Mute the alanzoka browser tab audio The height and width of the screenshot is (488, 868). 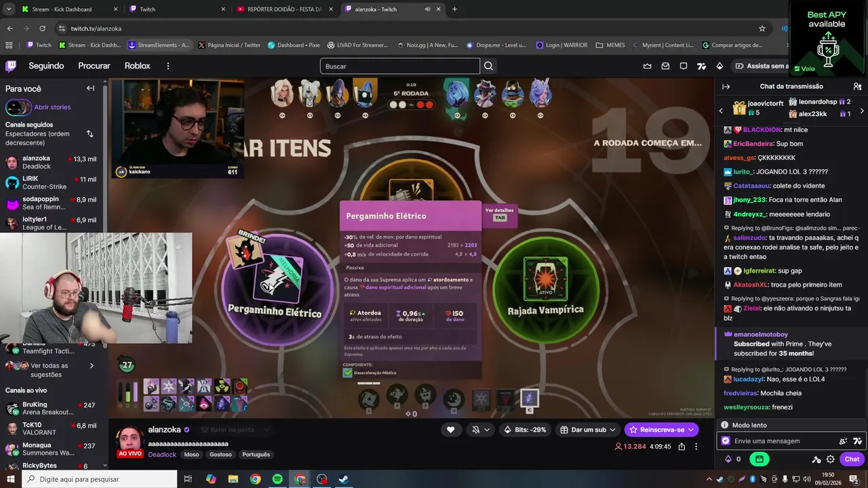pyautogui.click(x=427, y=9)
